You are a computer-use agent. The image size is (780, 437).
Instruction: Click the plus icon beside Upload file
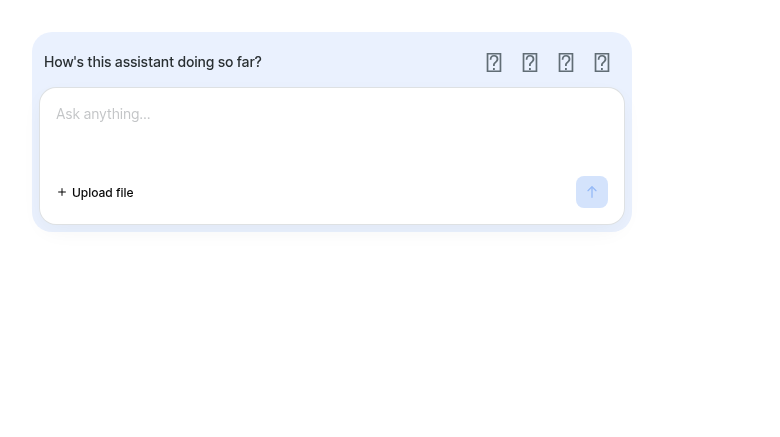[x=62, y=192]
